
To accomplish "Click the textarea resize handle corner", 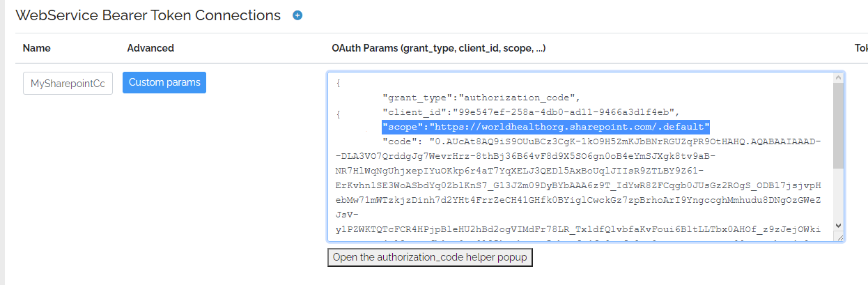I will pyautogui.click(x=840, y=238).
